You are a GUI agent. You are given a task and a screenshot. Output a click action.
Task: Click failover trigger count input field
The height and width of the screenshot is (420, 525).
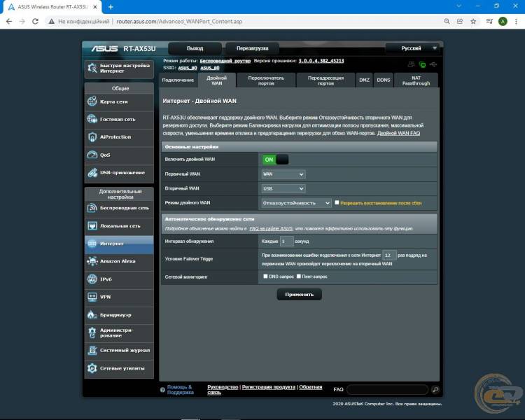(389, 255)
